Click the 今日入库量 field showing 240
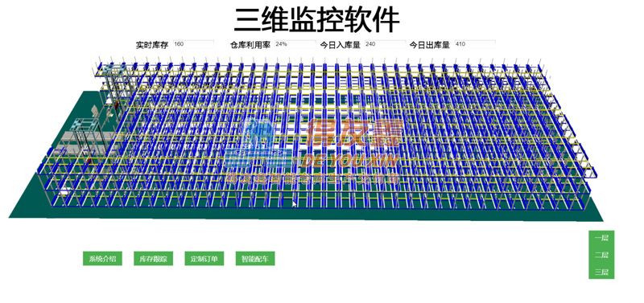This screenshot has height=303, width=644. point(385,44)
